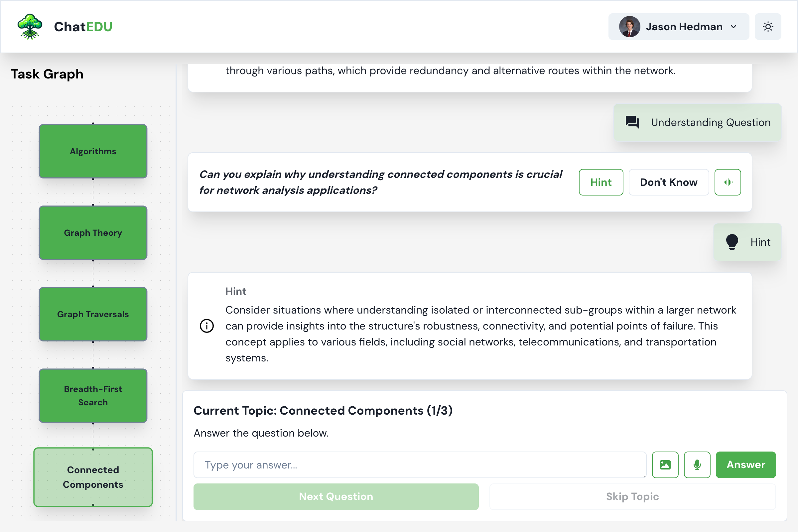Click the chat bubbles Understanding Question icon
This screenshot has height=532, width=798.
coord(632,122)
